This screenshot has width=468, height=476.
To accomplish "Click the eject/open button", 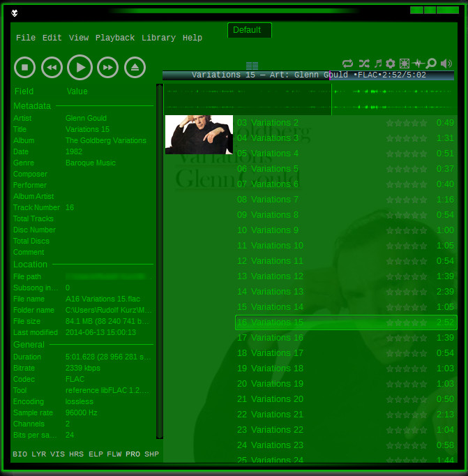I will pos(135,68).
